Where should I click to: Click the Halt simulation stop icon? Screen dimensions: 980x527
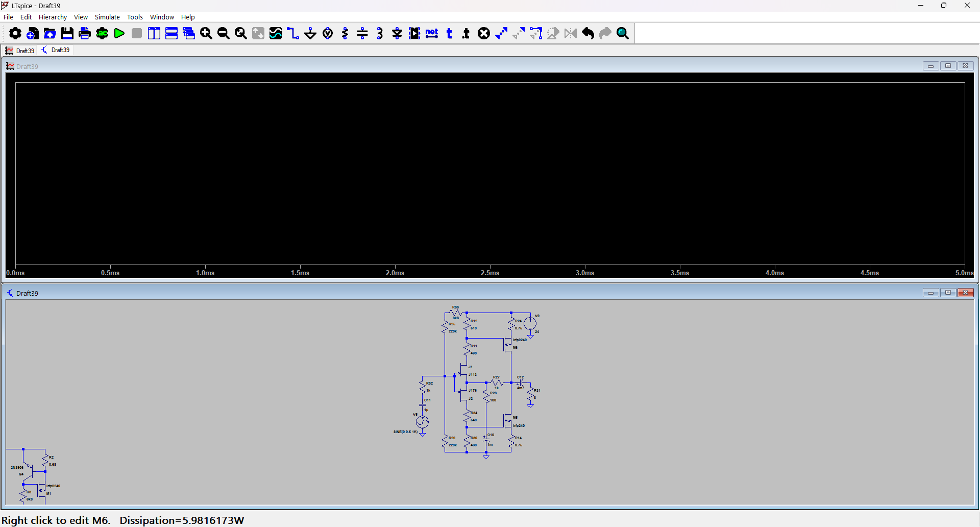click(x=137, y=34)
